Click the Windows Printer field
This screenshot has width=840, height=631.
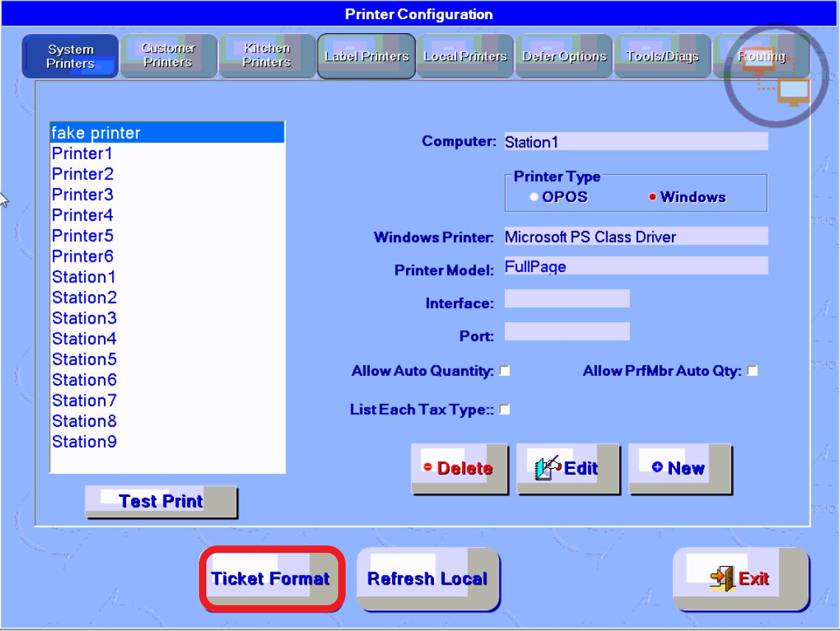636,237
